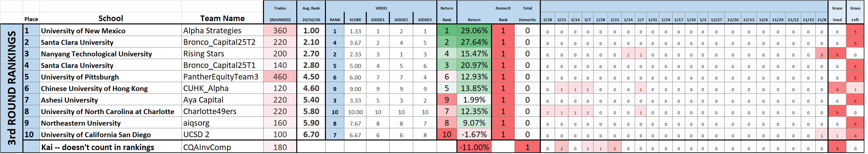
Task: Click the "Kai -- doesn't count in rankings" cell
Action: [x=98, y=147]
